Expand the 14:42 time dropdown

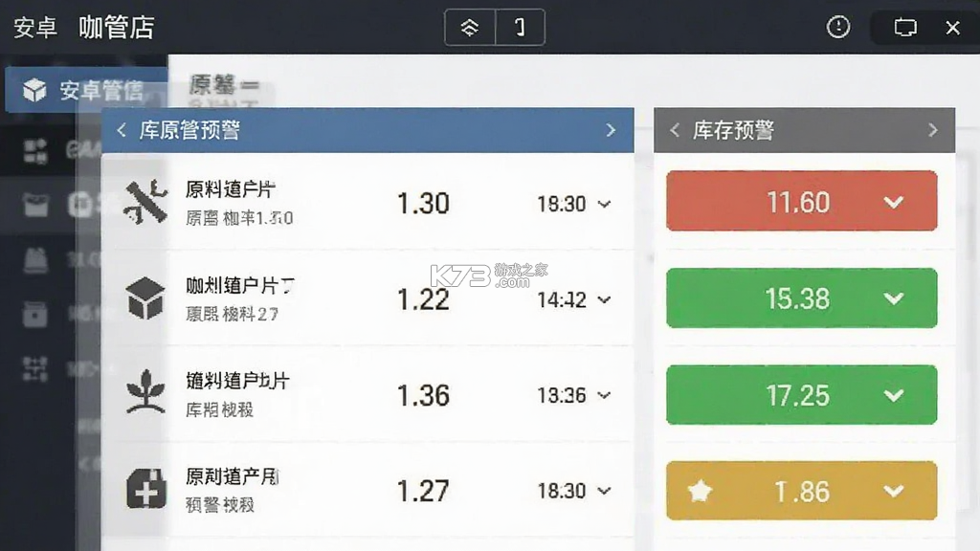point(604,299)
